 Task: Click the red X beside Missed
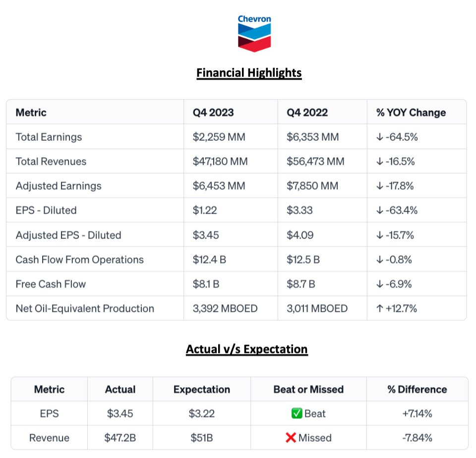[x=292, y=438]
